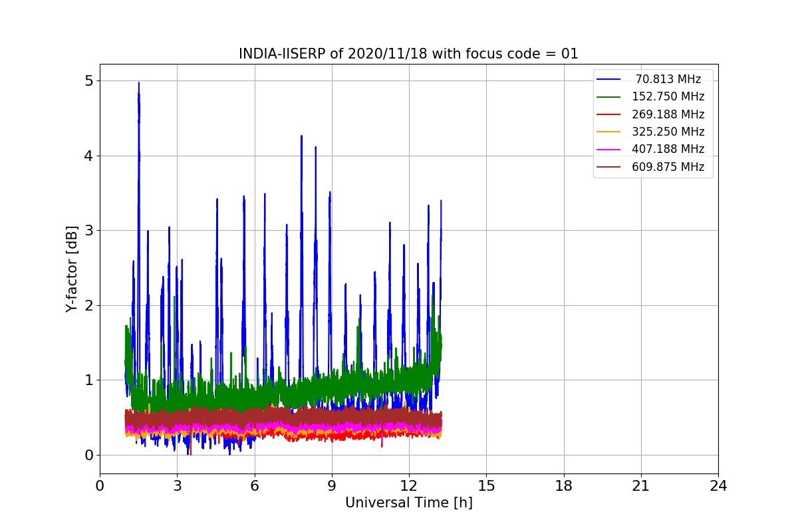798x532 pixels.
Task: Select the '407.188 MHz' legend entry
Action: point(668,150)
